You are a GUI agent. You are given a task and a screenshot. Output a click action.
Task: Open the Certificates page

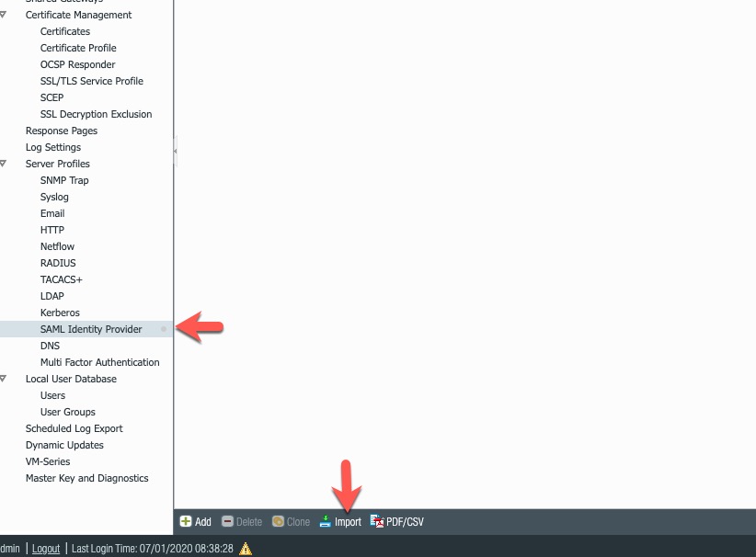pyautogui.click(x=64, y=31)
